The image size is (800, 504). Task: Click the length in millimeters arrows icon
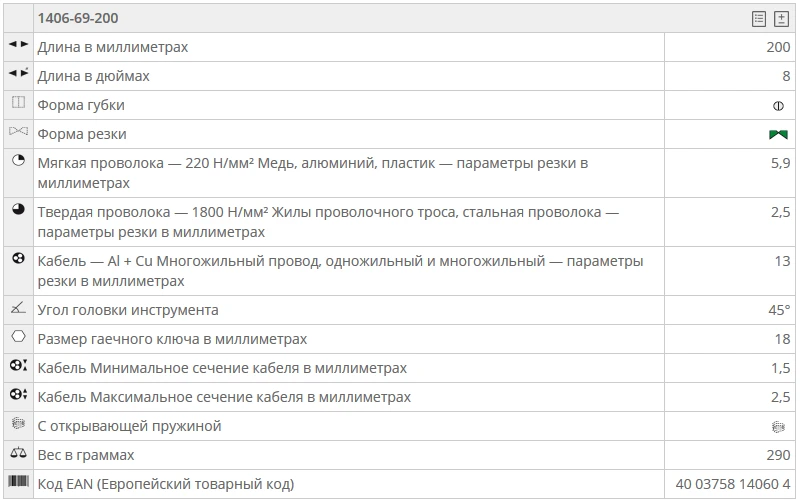click(x=18, y=45)
